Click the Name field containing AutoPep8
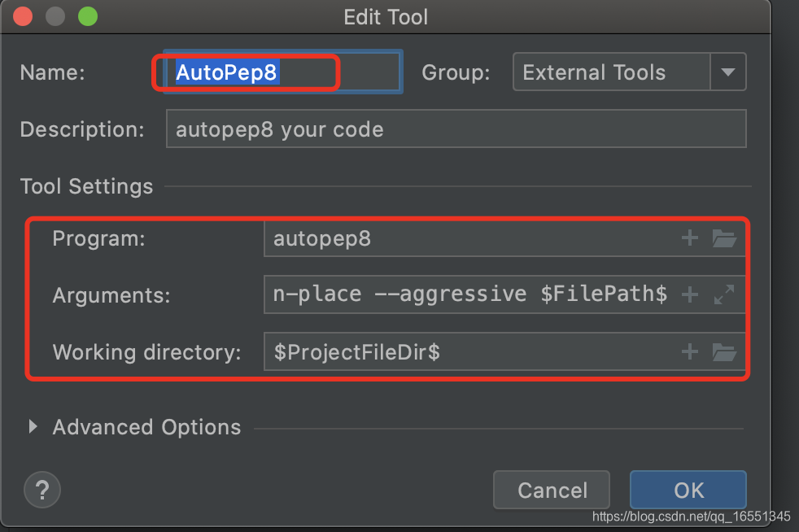799x532 pixels. click(x=277, y=72)
